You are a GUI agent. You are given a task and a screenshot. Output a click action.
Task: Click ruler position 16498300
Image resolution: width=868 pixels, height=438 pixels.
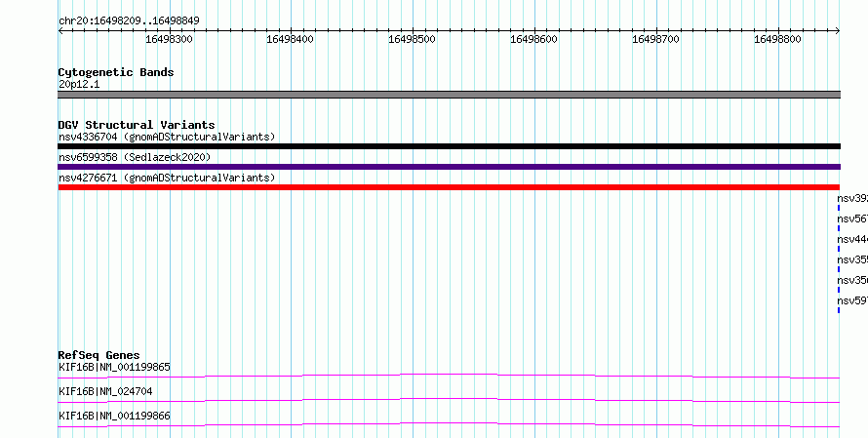169,39
